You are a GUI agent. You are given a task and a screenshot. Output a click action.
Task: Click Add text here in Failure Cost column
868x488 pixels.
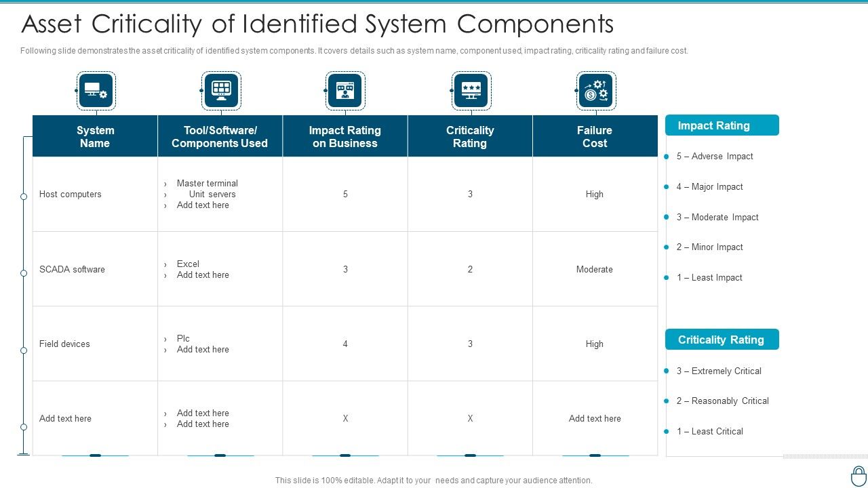click(595, 418)
